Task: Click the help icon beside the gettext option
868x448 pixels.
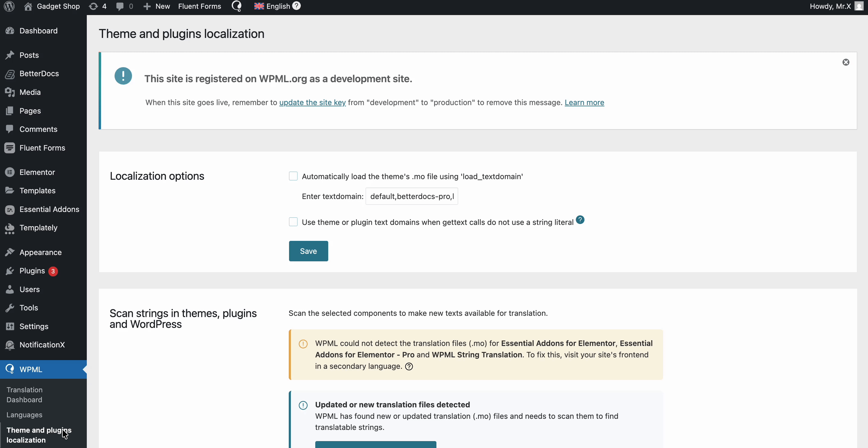Action: [580, 219]
